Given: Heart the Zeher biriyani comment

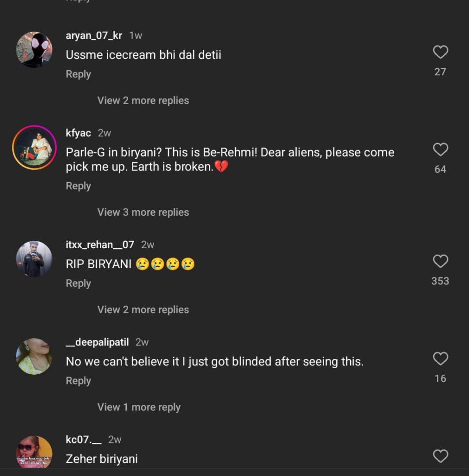Looking at the screenshot, I should click(440, 456).
